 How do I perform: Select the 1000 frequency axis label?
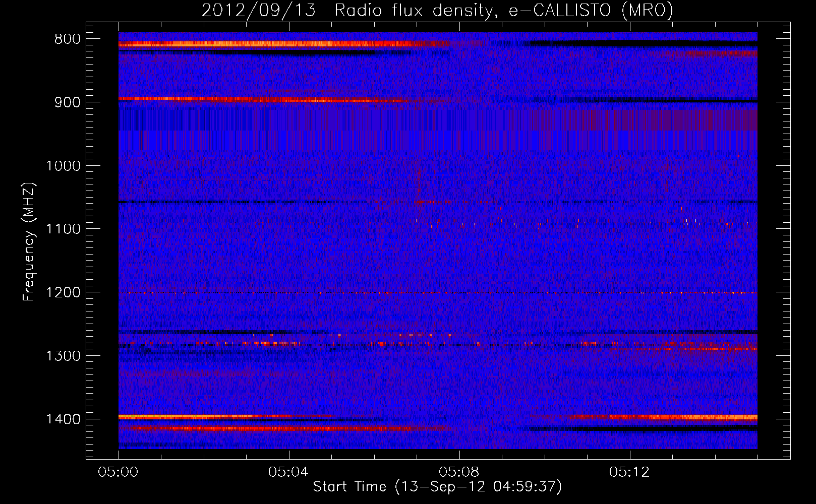coord(63,166)
